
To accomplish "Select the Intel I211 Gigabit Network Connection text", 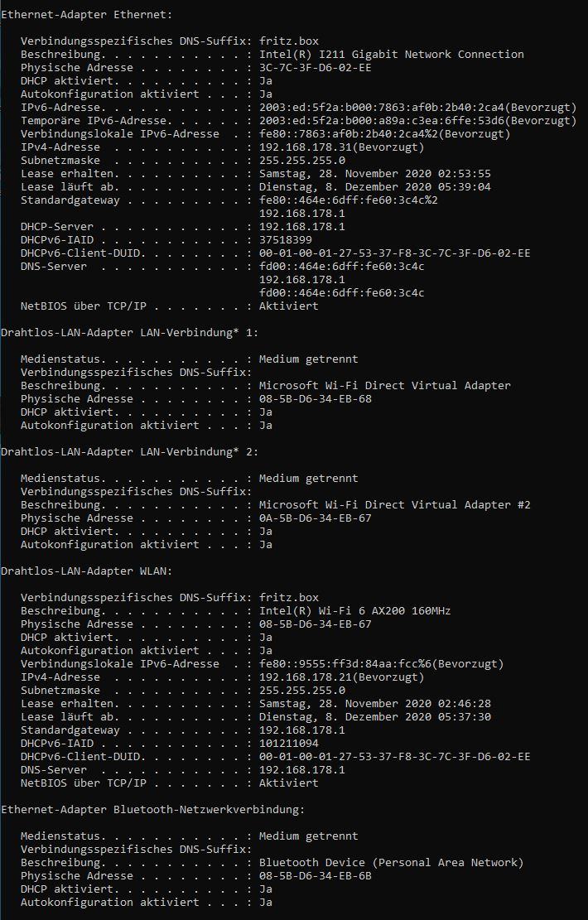I will pos(391,54).
